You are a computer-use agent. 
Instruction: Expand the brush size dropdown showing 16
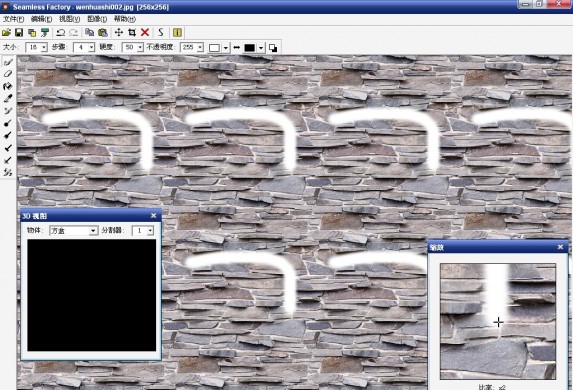(44, 48)
